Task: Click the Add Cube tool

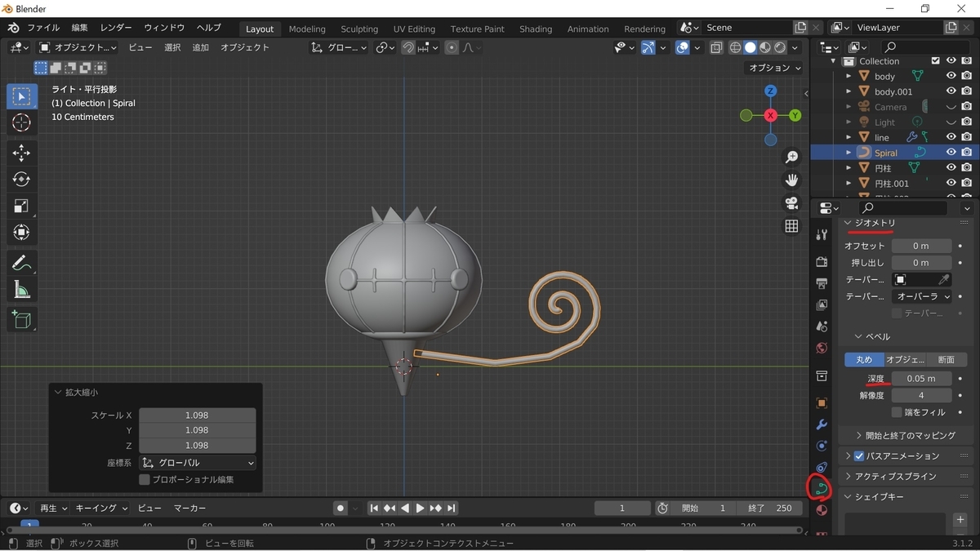Action: tap(21, 319)
